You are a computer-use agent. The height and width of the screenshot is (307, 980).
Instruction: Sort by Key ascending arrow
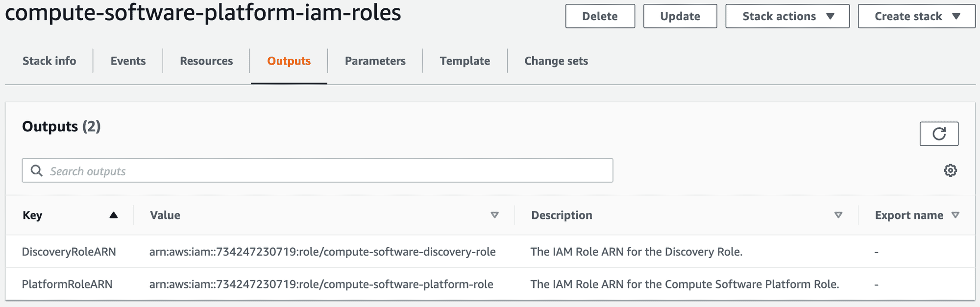click(x=113, y=215)
